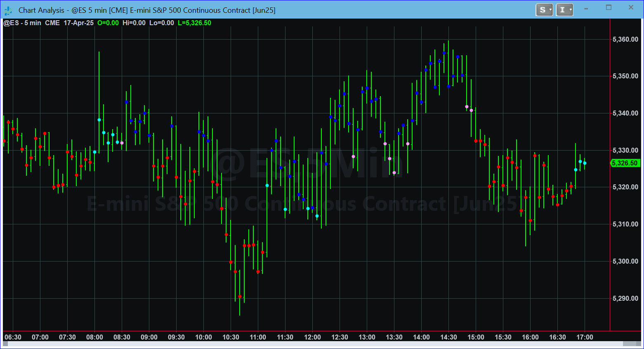Click the green 5,326.50 last-price marker on price axis

click(x=625, y=163)
